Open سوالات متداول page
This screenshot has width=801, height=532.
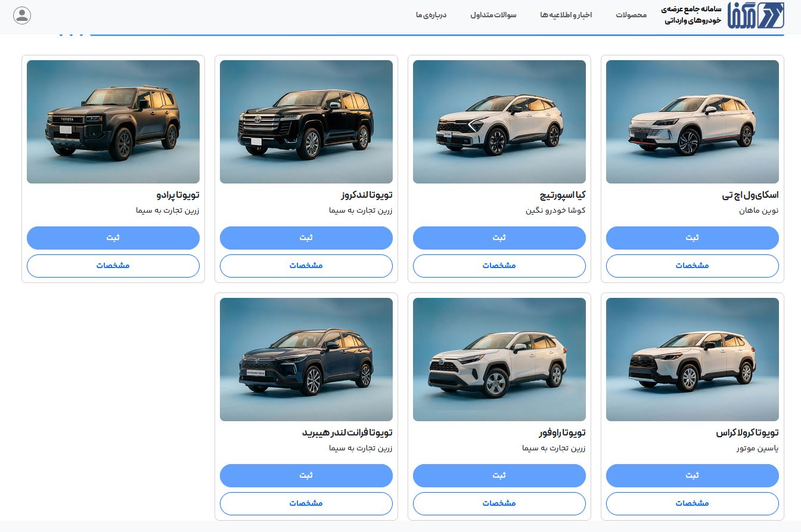(x=493, y=15)
